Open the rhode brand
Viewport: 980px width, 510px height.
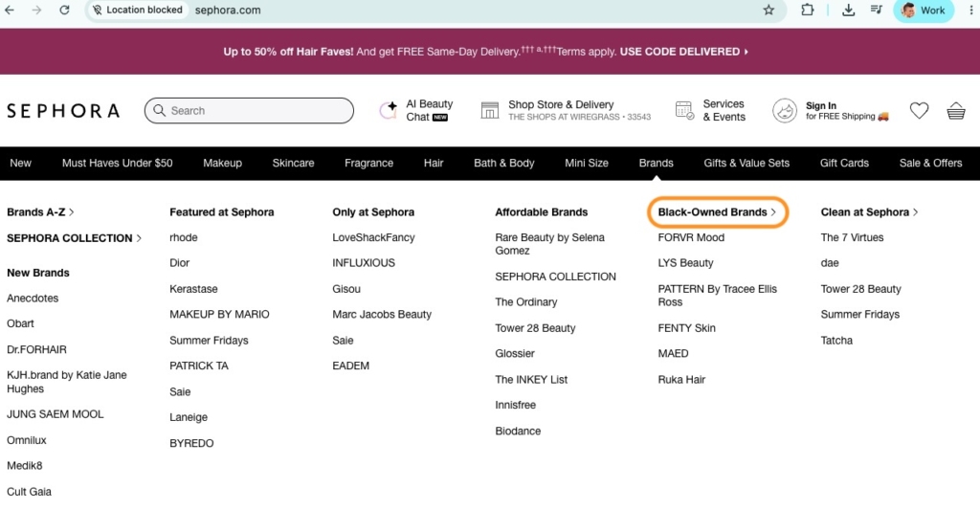pyautogui.click(x=184, y=238)
